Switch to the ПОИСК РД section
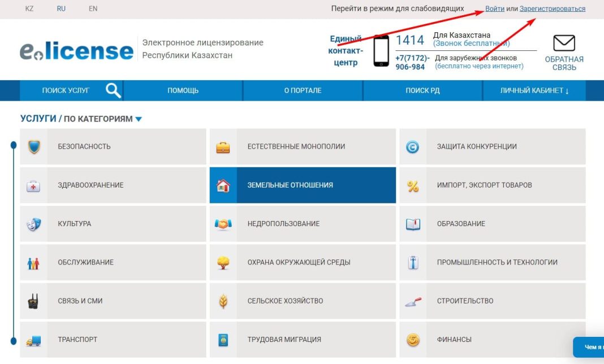The width and height of the screenshot is (604, 364). coord(423,90)
